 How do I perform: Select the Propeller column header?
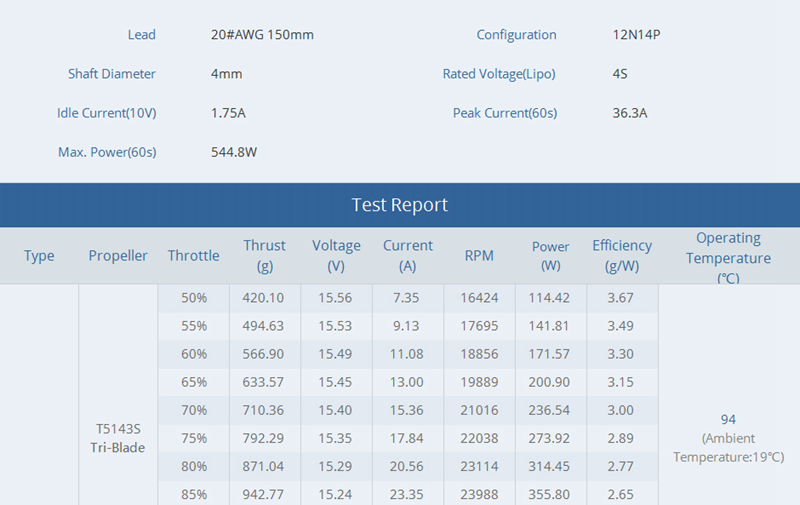click(x=118, y=256)
